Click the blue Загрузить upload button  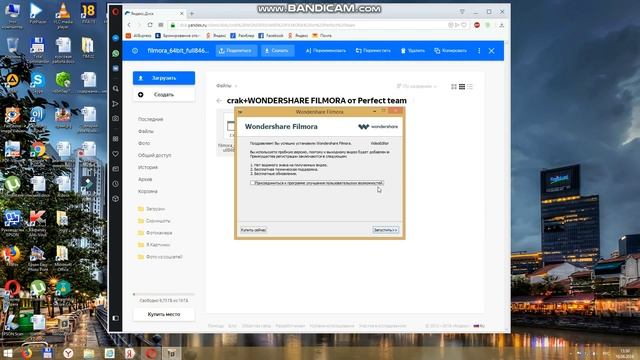(x=164, y=78)
